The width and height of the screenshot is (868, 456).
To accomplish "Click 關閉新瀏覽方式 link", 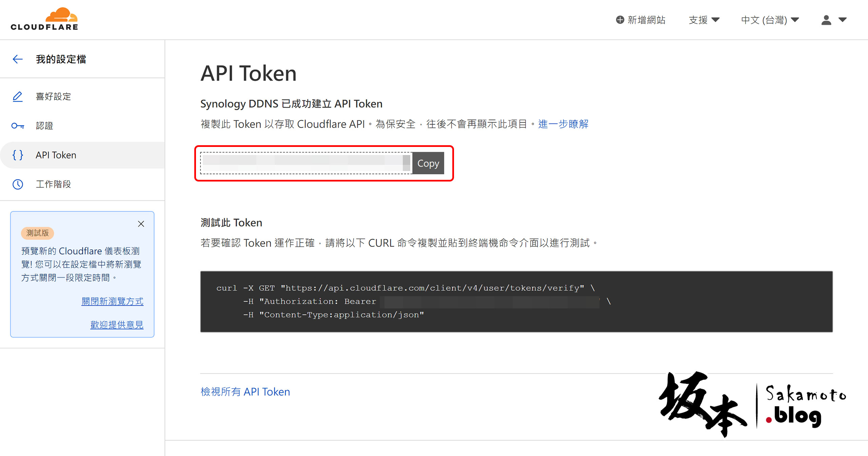I will pos(112,301).
